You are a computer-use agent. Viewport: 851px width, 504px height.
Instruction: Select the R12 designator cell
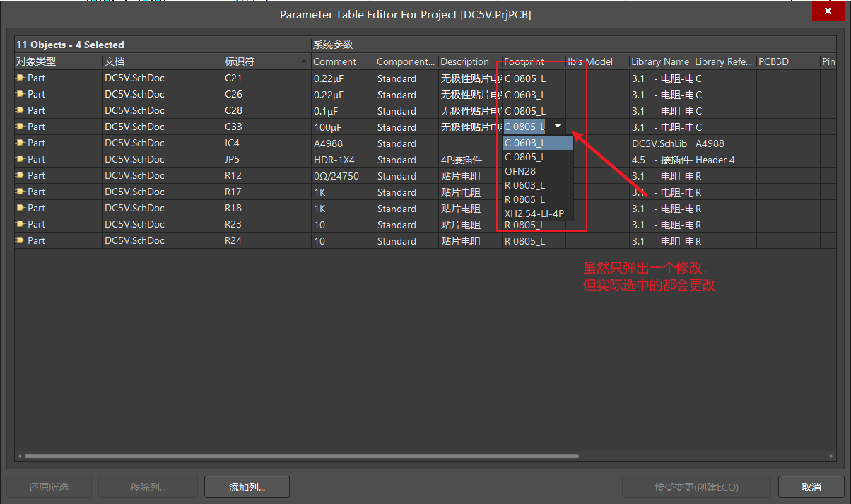[267, 175]
